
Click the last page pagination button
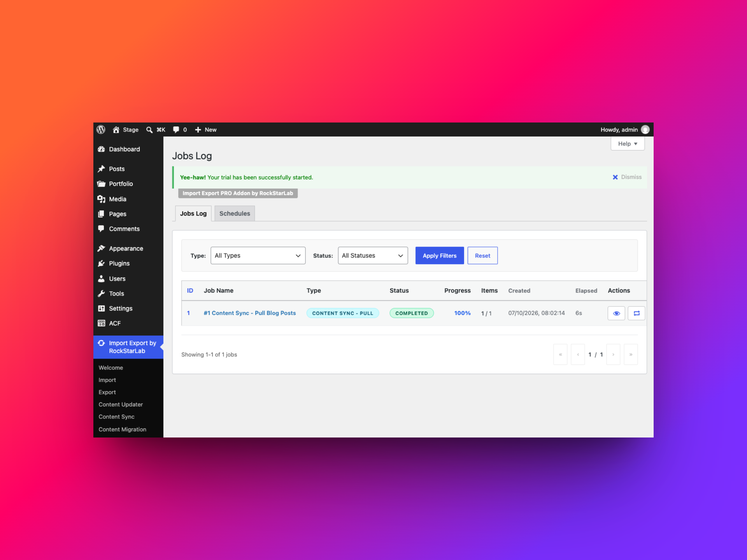631,354
